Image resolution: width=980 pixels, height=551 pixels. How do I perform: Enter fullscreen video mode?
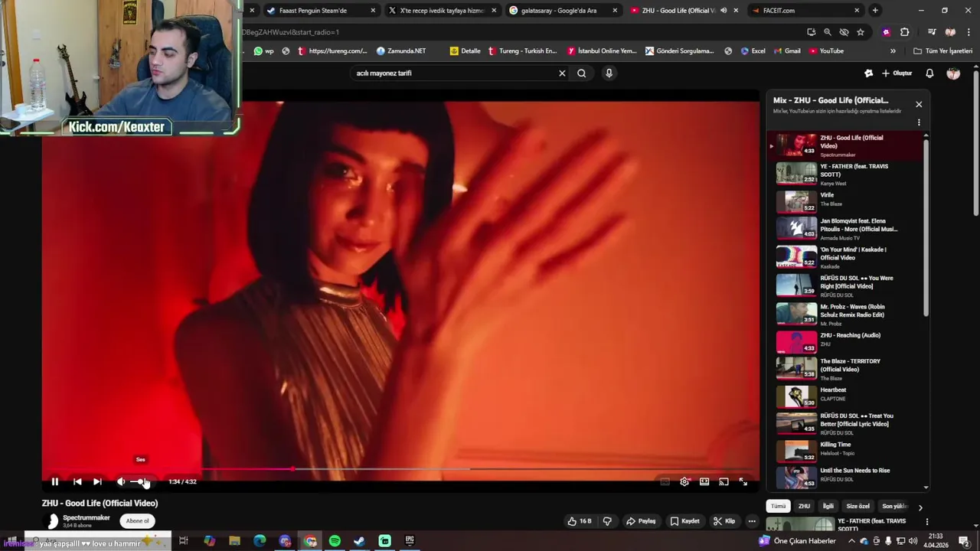743,481
